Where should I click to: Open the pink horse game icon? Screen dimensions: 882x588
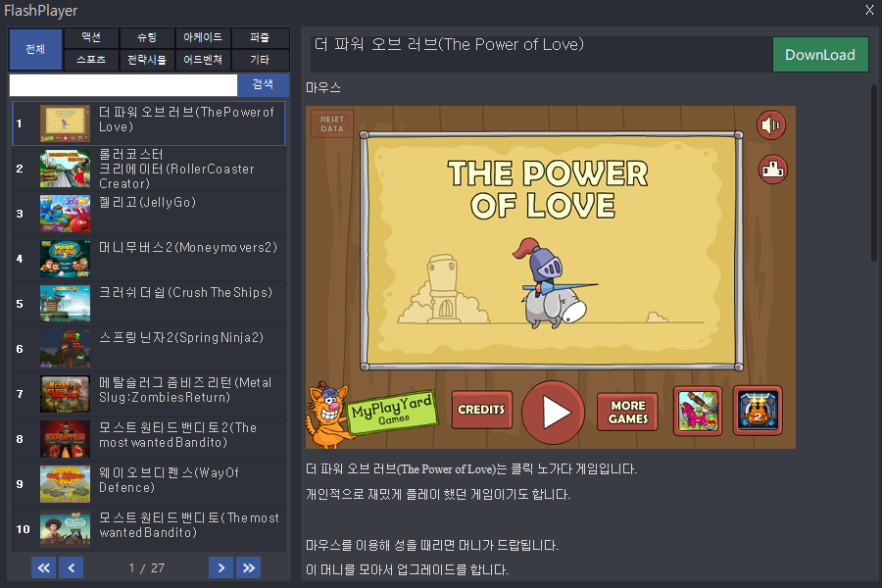(698, 412)
